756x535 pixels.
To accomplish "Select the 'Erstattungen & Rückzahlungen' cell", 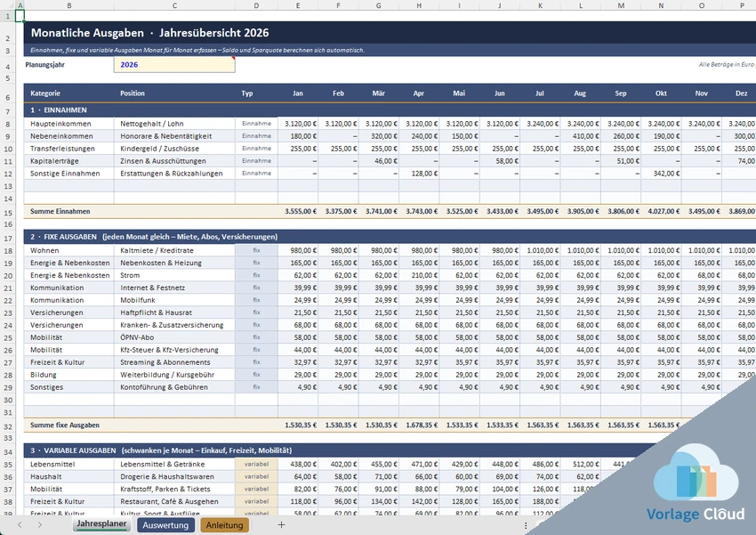I will tap(174, 174).
